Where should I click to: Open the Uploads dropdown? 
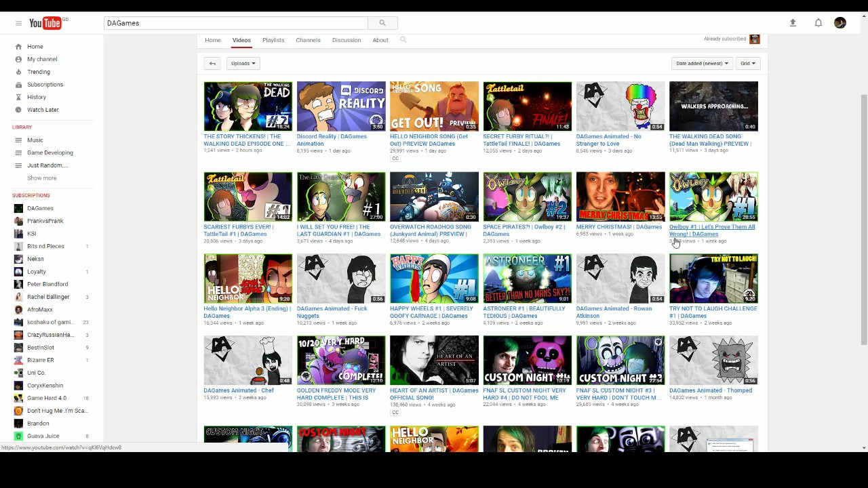pos(243,64)
